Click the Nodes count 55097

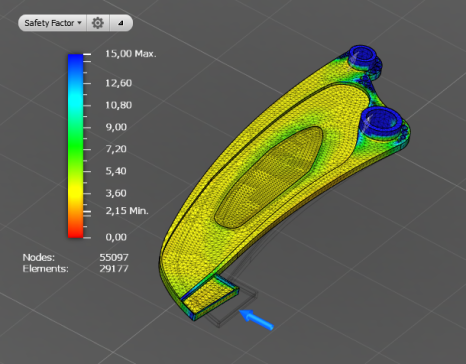[114, 257]
